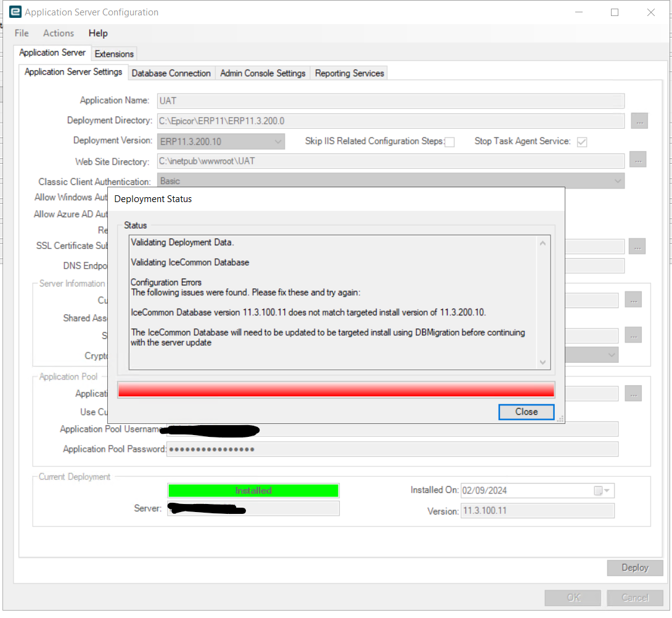672x618 pixels.
Task: Toggle Skip IIS Related Configuration Steps checkbox
Action: (x=449, y=142)
